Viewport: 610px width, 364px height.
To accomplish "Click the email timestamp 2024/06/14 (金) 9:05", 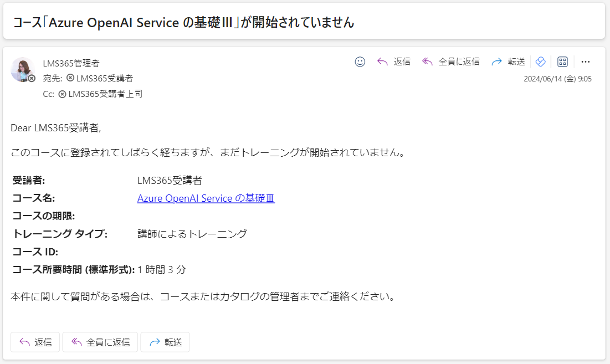I will [557, 79].
